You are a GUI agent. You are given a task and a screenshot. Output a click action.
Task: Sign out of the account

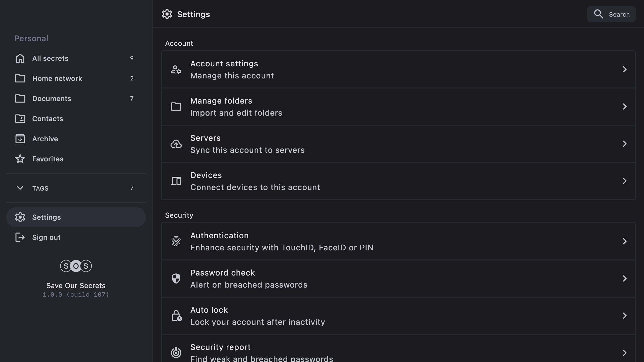click(x=46, y=237)
